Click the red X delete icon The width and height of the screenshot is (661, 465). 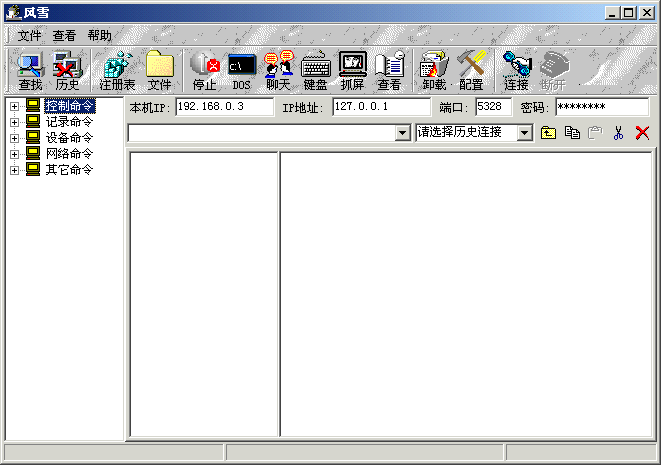[642, 133]
